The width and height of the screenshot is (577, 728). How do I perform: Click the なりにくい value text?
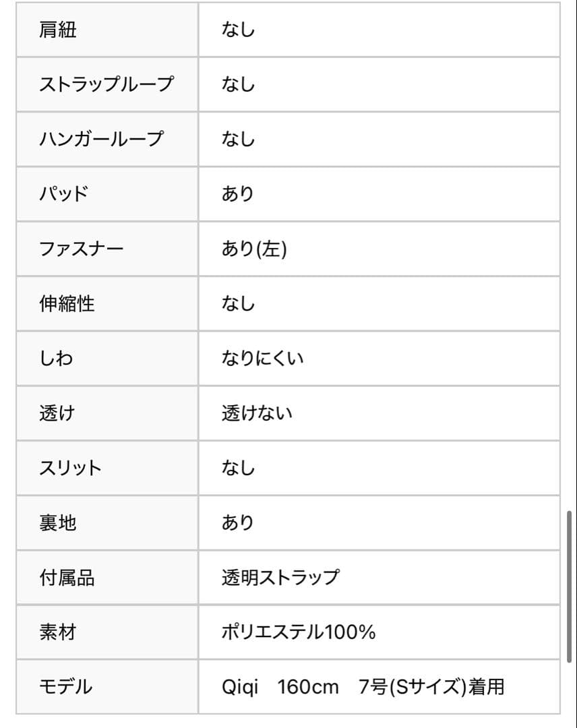tap(263, 358)
